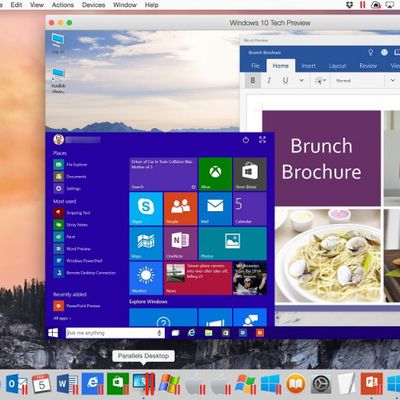
Task: Open System Preferences gear in the dock
Action: tap(321, 384)
